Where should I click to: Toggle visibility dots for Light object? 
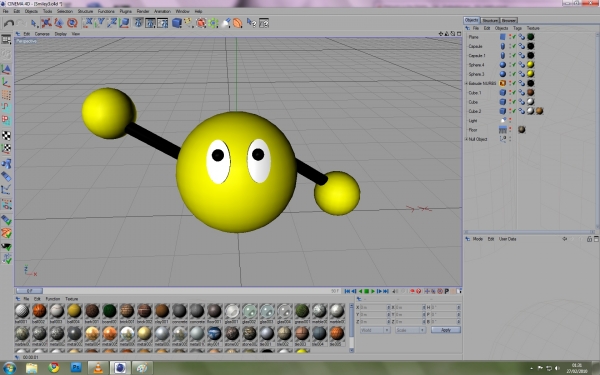click(x=510, y=121)
